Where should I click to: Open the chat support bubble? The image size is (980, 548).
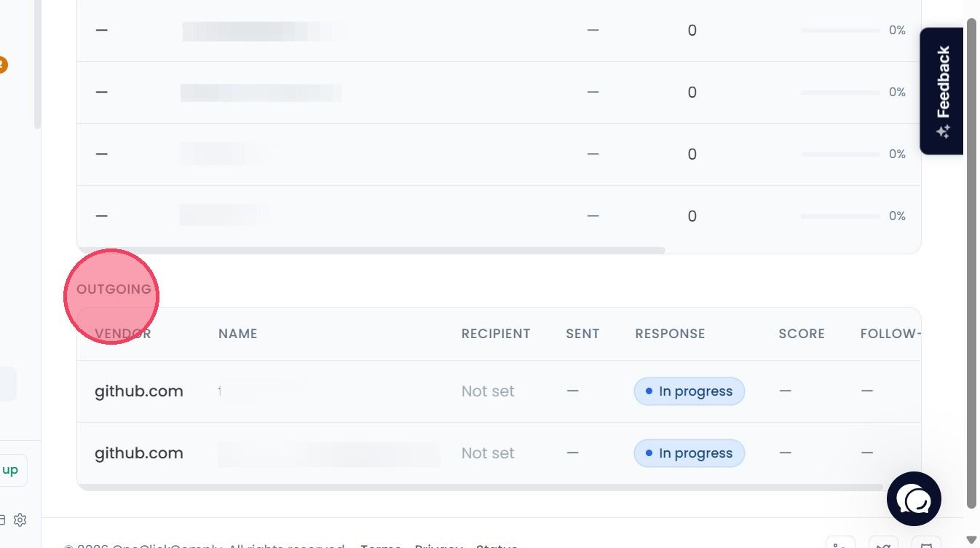click(914, 498)
